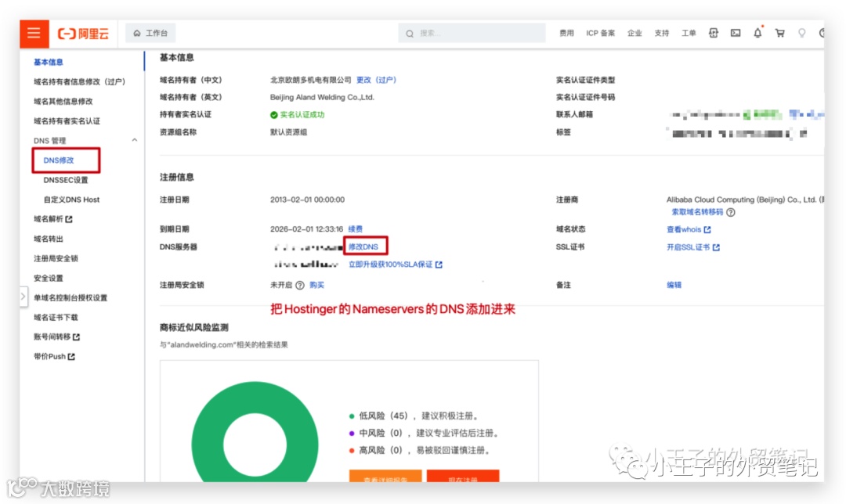The width and height of the screenshot is (846, 504).
Task: Open 带价Push external link
Action: click(x=55, y=356)
